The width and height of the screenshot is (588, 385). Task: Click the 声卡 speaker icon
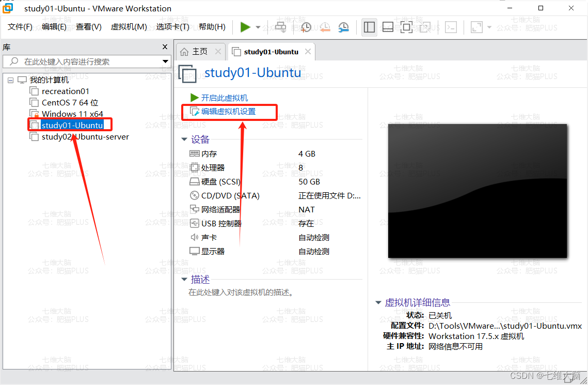194,237
